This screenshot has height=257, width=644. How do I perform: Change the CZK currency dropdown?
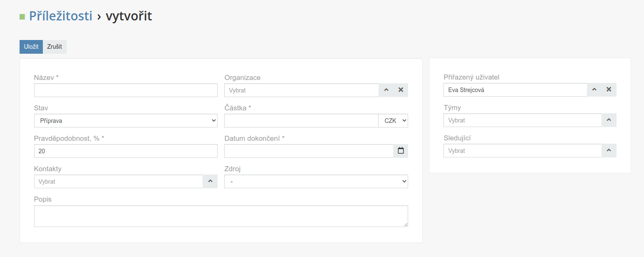[x=393, y=120]
